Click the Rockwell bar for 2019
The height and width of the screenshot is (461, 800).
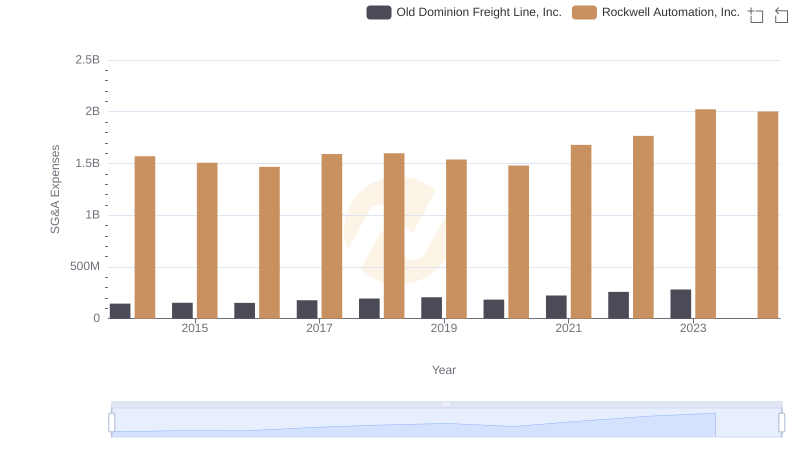tap(456, 239)
